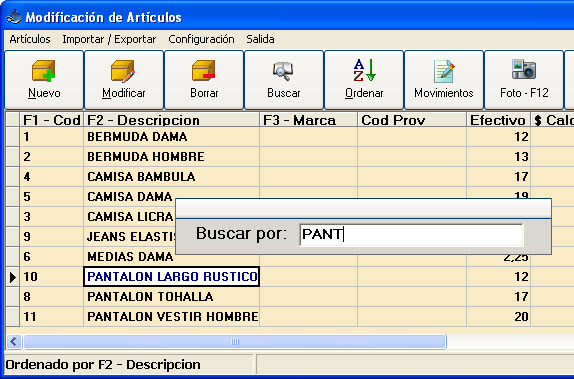Click the horizontal scrollbar thumb

(235, 342)
